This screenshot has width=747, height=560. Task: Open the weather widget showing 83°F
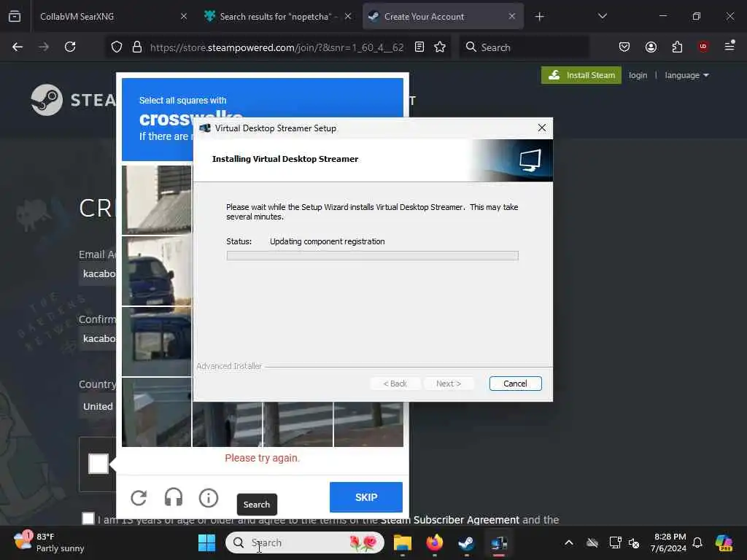(x=48, y=542)
